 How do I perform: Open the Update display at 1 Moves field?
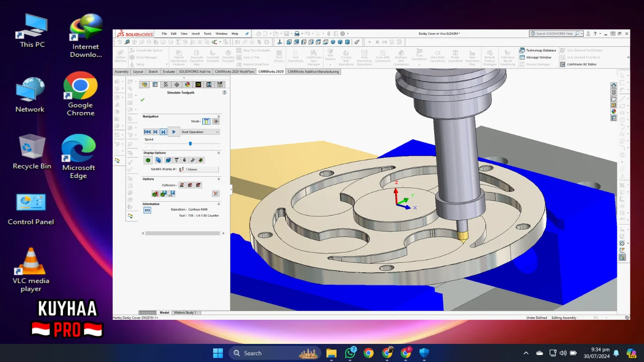(199, 169)
